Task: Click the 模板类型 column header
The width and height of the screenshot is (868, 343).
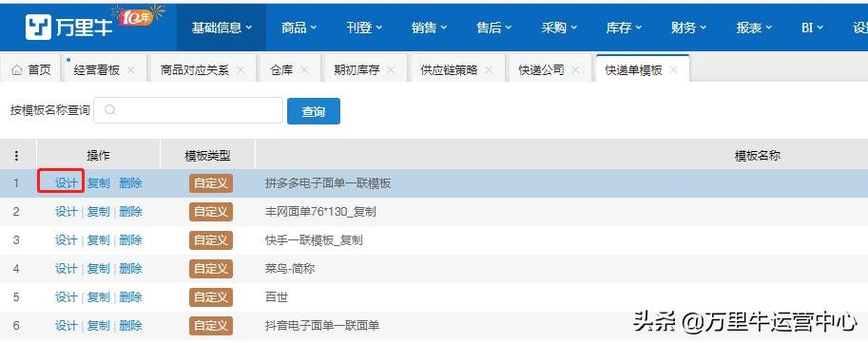Action: click(207, 156)
